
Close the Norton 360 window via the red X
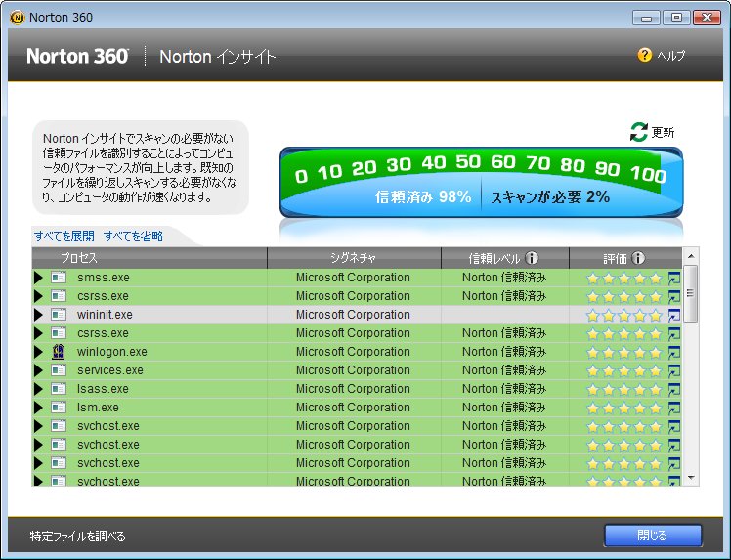pos(707,18)
